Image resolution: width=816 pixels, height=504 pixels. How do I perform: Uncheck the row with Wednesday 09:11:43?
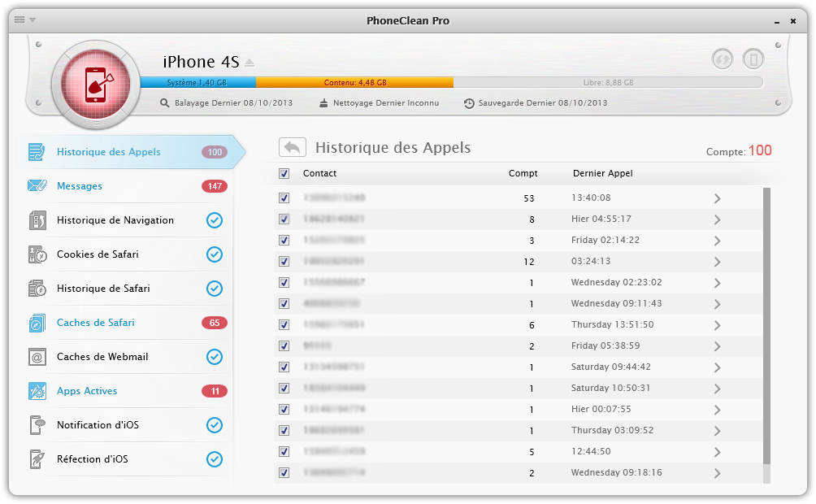(284, 303)
